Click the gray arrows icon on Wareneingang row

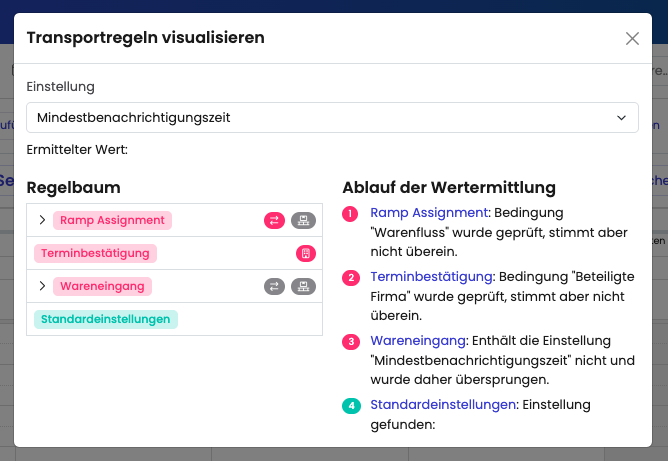click(274, 286)
